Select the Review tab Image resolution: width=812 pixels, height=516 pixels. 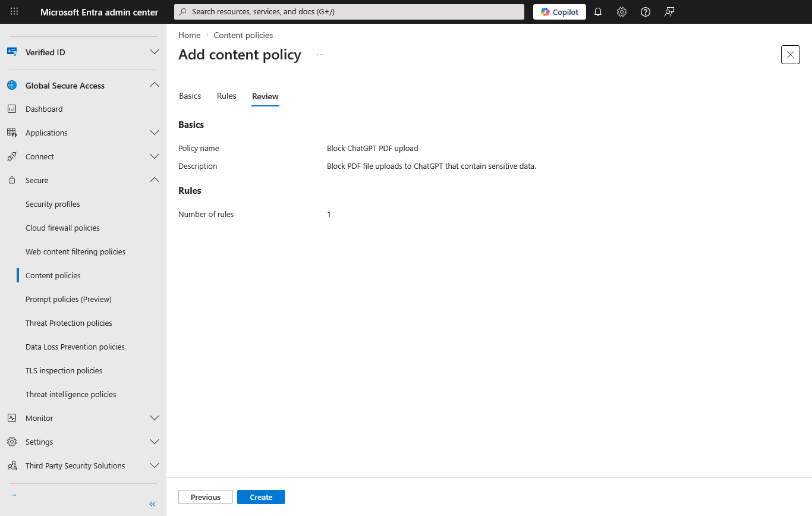point(265,96)
